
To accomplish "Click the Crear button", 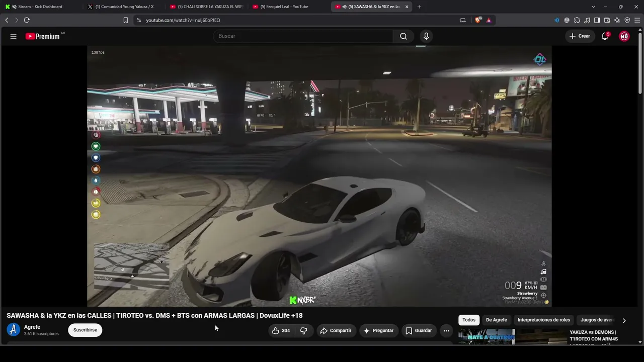I will point(580,36).
